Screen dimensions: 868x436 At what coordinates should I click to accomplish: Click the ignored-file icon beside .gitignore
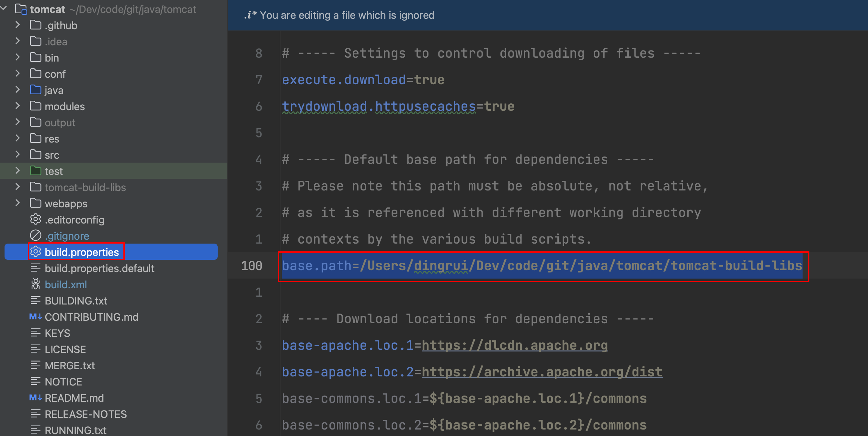pos(35,235)
